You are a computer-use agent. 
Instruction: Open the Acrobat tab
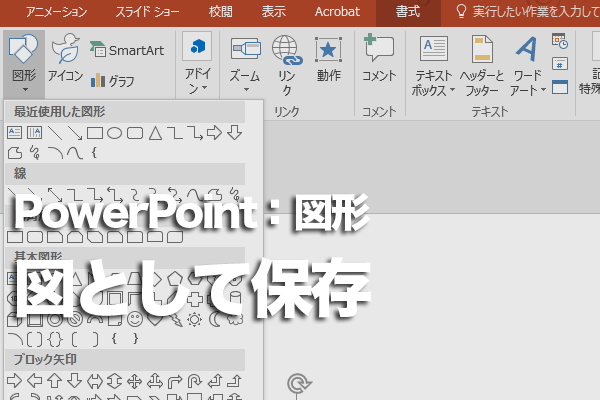(x=337, y=12)
